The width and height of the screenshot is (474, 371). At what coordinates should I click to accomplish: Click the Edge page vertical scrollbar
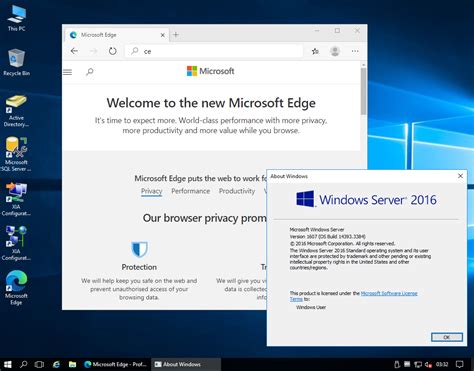click(363, 91)
